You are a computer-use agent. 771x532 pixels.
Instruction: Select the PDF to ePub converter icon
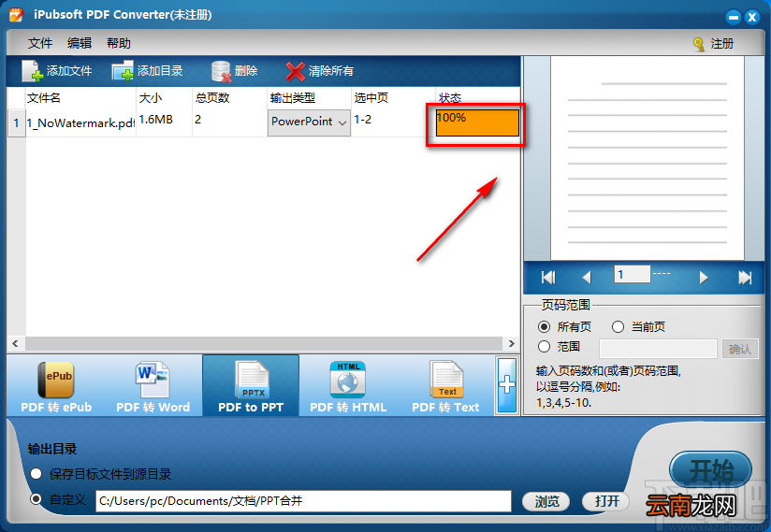[56, 380]
